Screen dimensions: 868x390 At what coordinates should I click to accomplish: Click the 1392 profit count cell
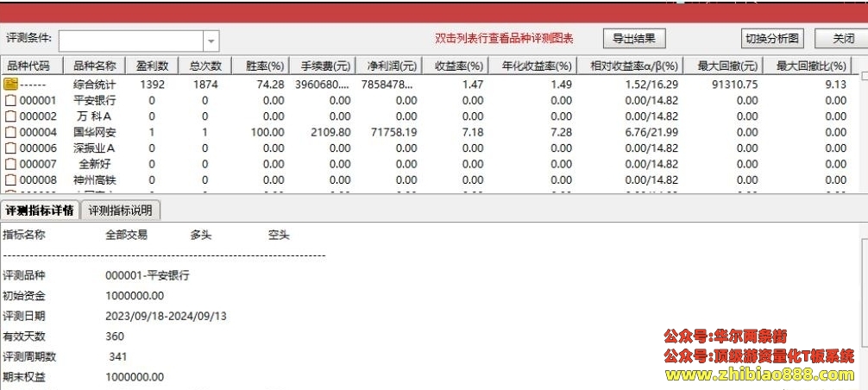152,85
